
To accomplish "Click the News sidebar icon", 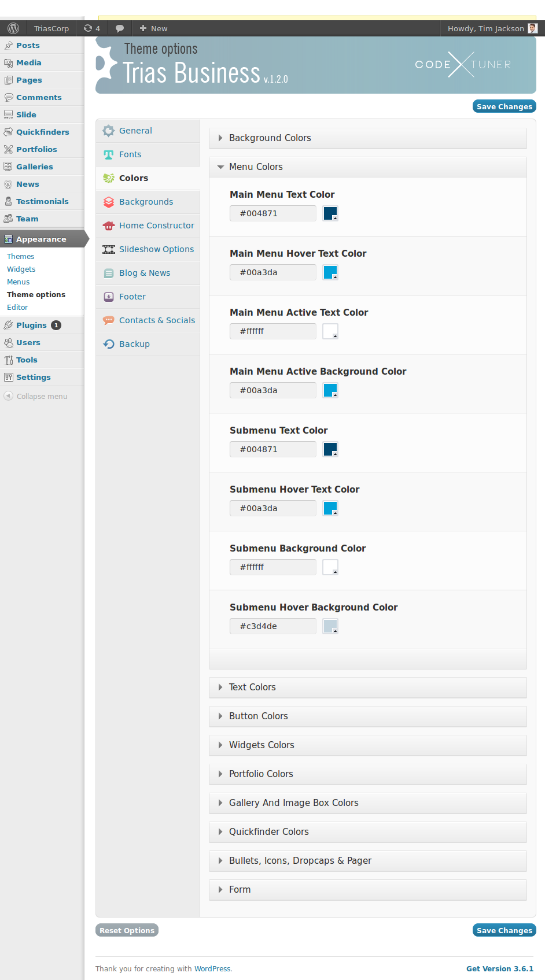I will [x=9, y=184].
